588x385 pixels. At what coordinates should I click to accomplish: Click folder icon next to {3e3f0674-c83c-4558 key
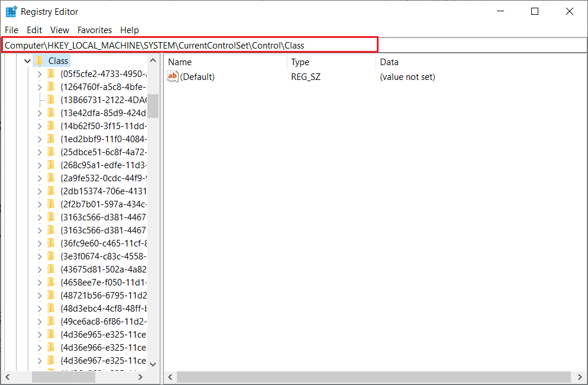(51, 256)
